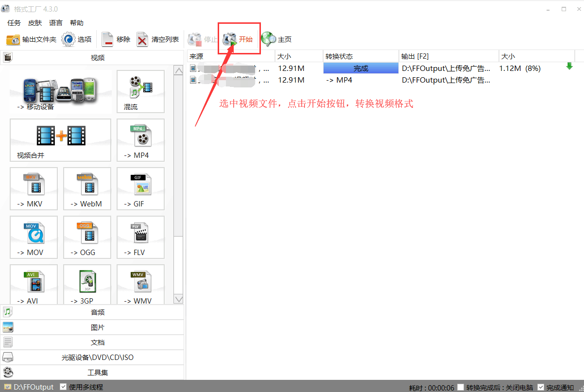The image size is (584, 392).
Task: Click the 完成 progress bar in first row
Action: tap(361, 68)
